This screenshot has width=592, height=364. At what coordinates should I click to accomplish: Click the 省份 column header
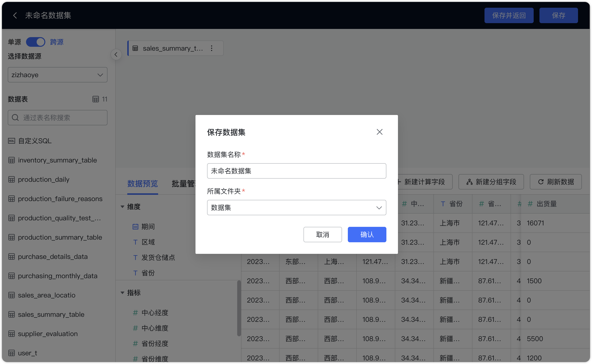pos(453,204)
